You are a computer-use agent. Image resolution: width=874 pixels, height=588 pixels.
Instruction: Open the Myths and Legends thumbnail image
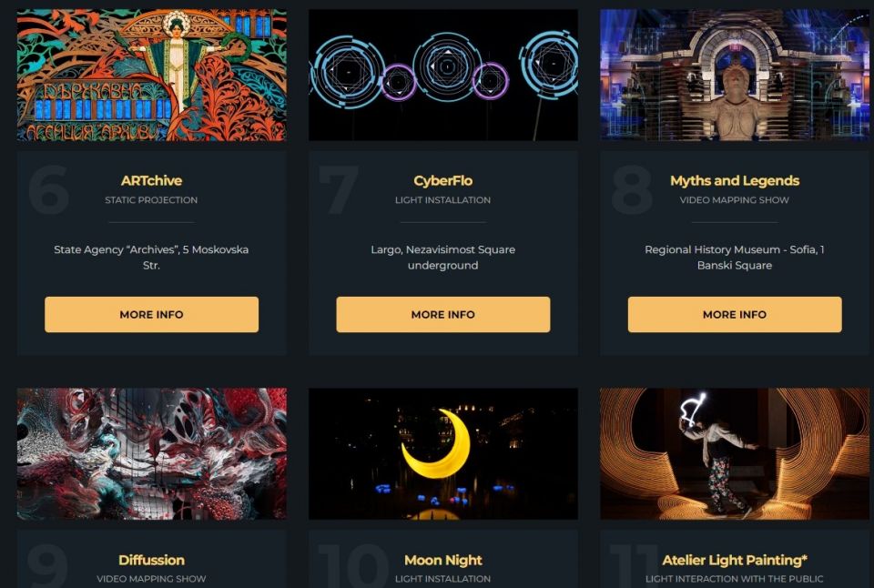[x=735, y=75]
